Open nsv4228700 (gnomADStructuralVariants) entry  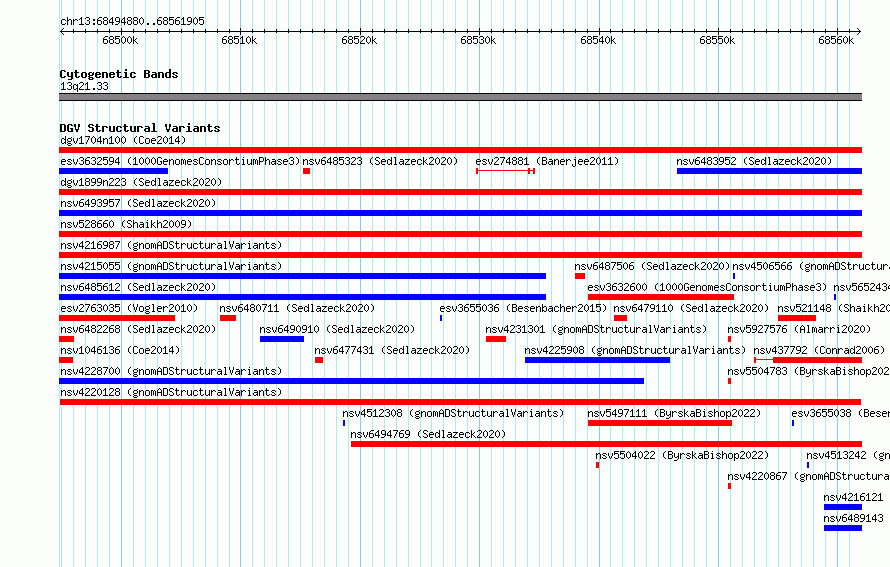(x=171, y=371)
